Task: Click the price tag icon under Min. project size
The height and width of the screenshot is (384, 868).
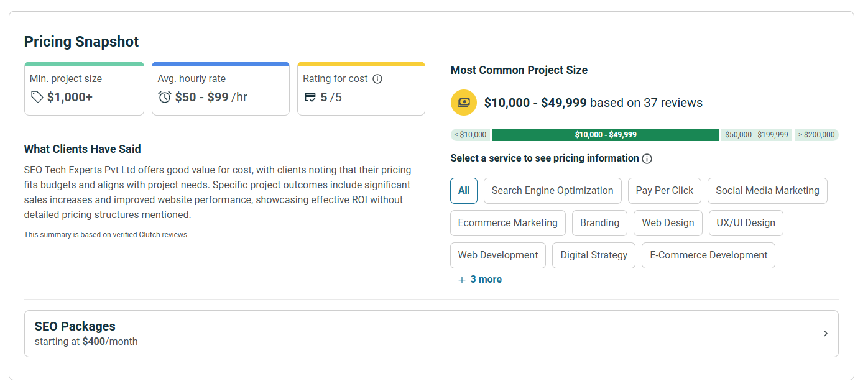Action: (x=37, y=97)
